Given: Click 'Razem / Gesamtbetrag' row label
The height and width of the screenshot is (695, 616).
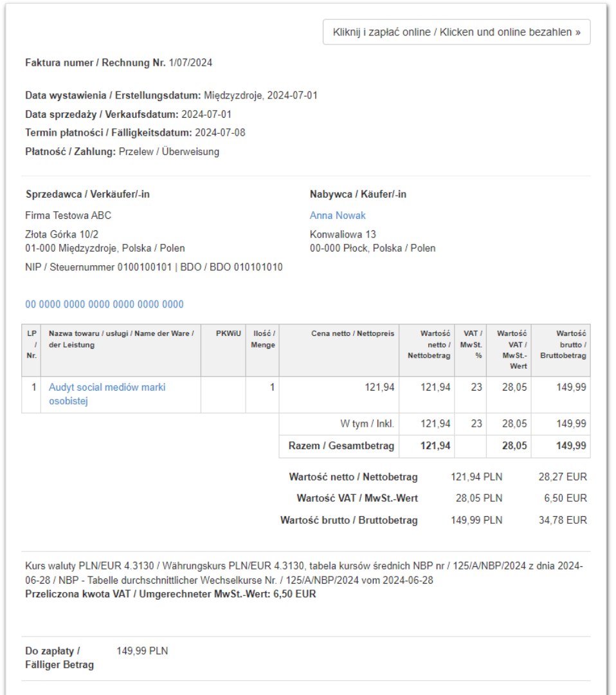Looking at the screenshot, I should click(x=341, y=446).
